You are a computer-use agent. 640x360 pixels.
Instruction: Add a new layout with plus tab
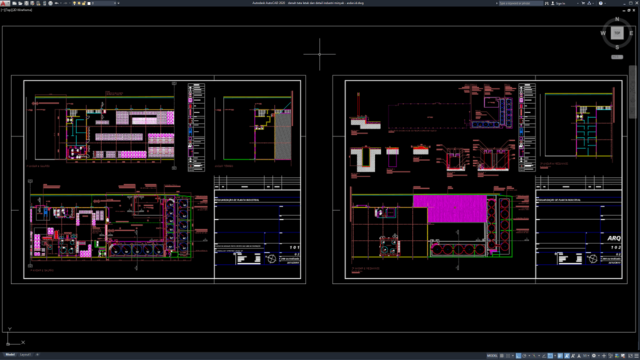[x=37, y=355]
